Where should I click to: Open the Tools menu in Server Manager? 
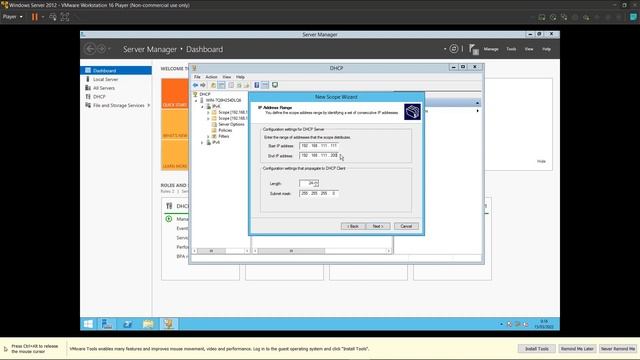click(511, 49)
